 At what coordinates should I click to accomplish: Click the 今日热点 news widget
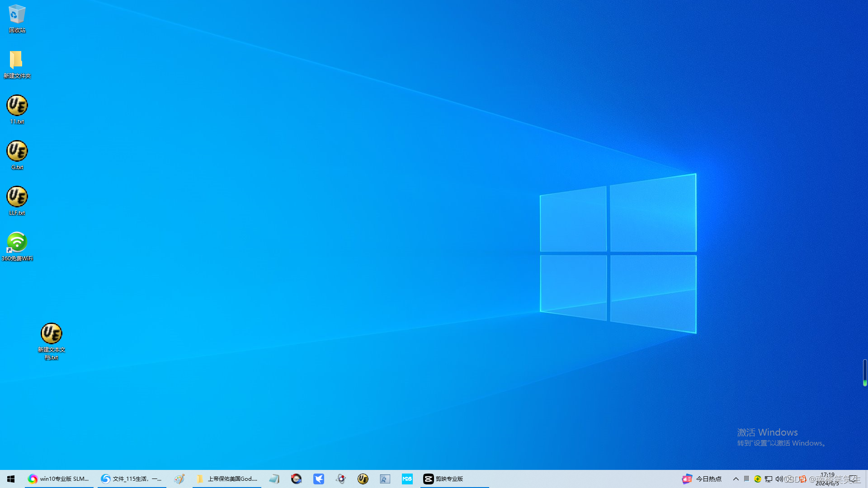click(702, 479)
